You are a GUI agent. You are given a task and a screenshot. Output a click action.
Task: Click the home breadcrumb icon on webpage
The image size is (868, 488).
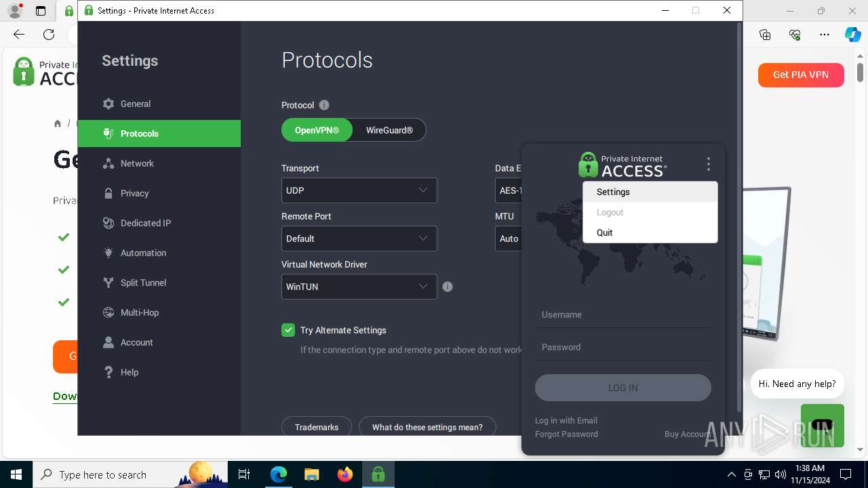pos(58,123)
